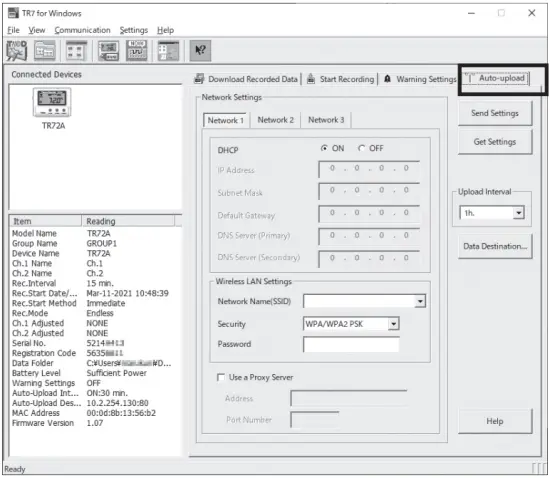Click the proxy Port Number field
Image resolution: width=550 pixels, height=478 pixels.
click(315, 420)
